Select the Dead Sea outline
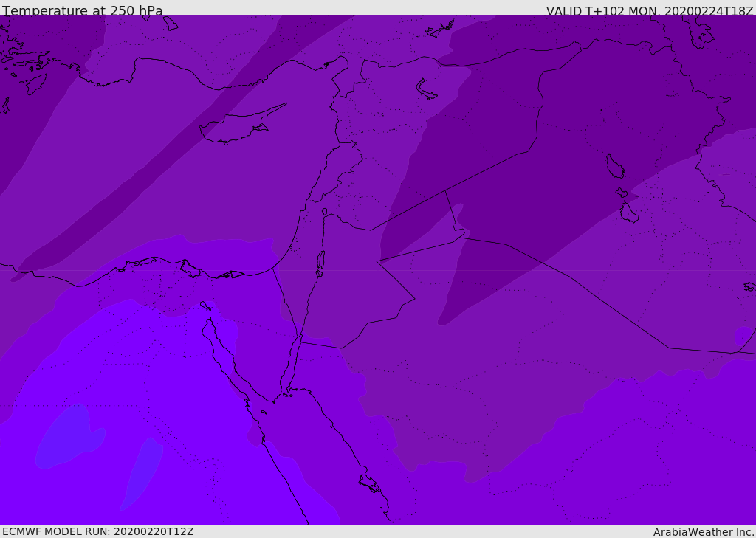The height and width of the screenshot is (538, 756). 320,261
